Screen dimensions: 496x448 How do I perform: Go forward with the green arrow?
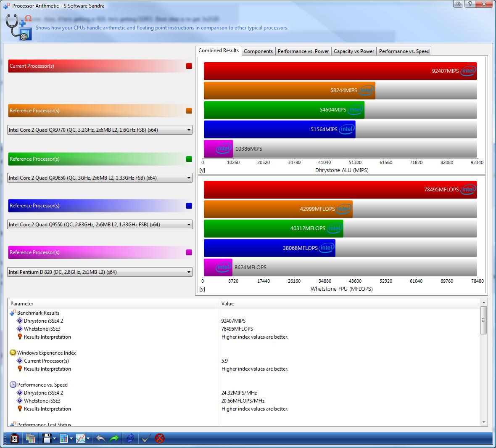[x=114, y=438]
